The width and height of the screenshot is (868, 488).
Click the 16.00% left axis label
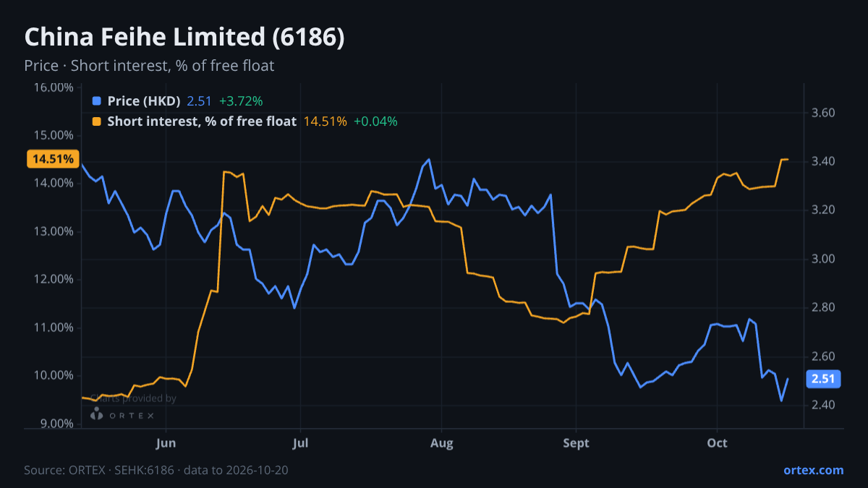53,87
